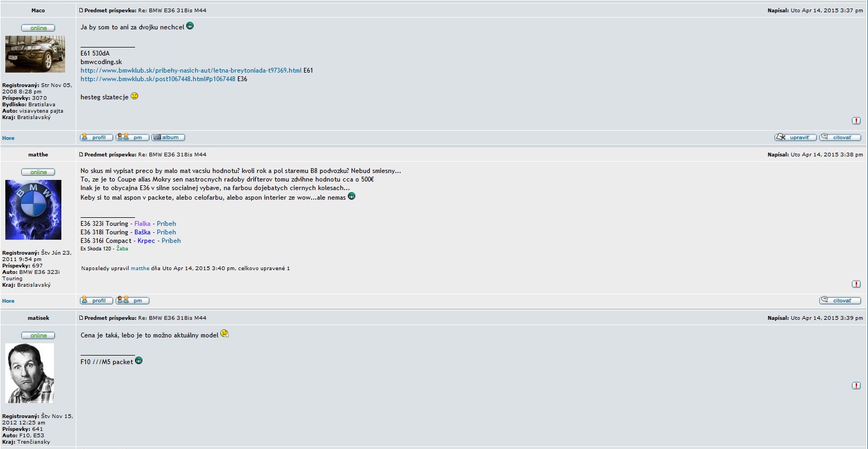Send pm to Maco
The width and height of the screenshot is (868, 449).
click(132, 137)
